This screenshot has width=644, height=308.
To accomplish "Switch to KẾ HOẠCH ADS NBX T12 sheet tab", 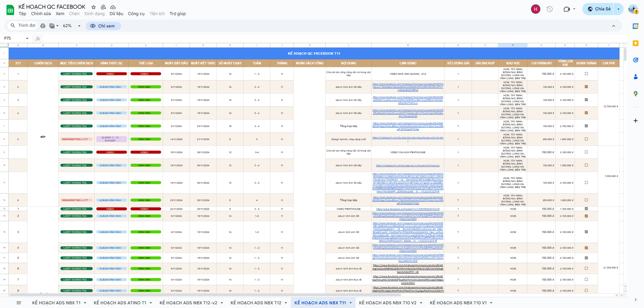I will click(x=256, y=303).
